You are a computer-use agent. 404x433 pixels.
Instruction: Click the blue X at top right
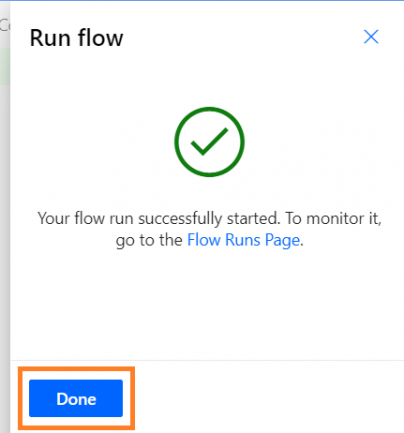(x=371, y=37)
